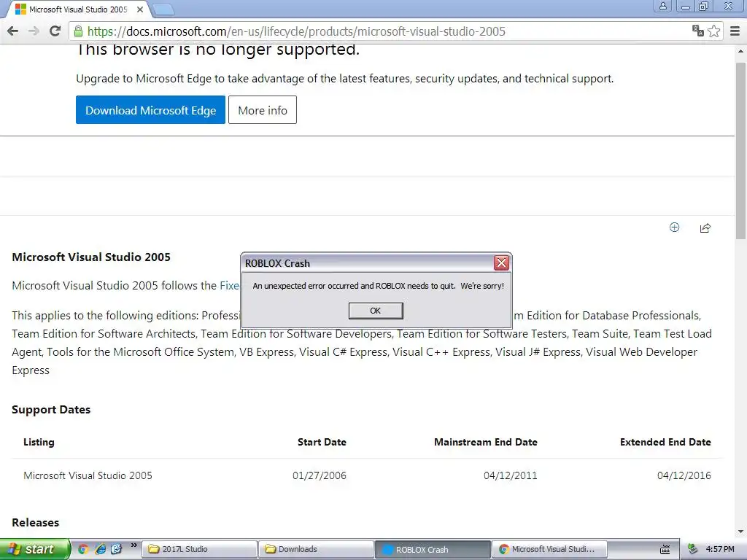Open the Windows start menu
747x560 pixels.
point(34,549)
